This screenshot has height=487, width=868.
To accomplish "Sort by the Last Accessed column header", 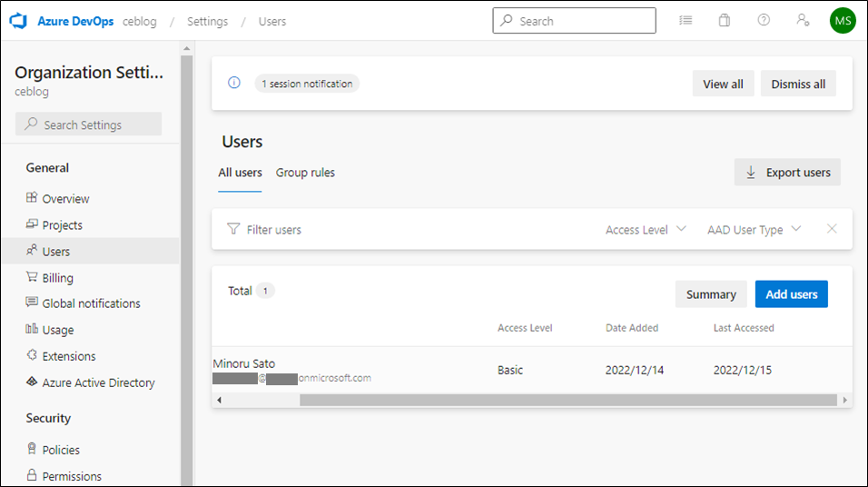I will pyautogui.click(x=744, y=328).
